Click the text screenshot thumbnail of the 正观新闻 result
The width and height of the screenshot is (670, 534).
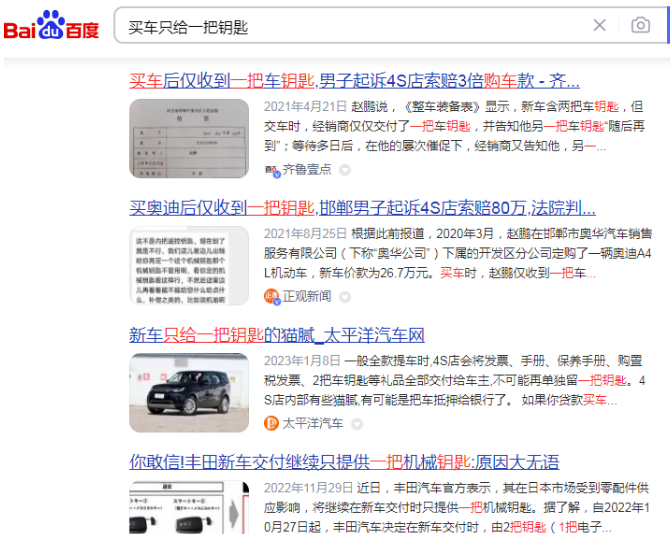tap(189, 265)
